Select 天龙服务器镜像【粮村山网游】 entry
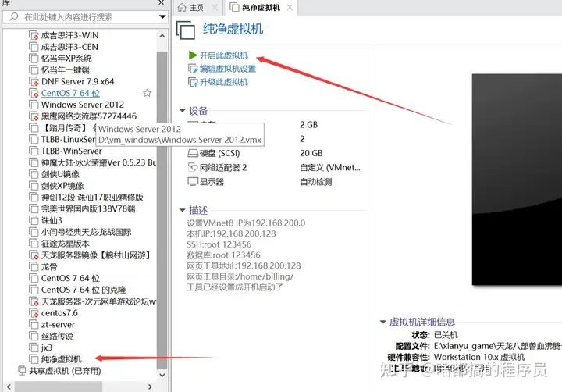 [x=96, y=255]
